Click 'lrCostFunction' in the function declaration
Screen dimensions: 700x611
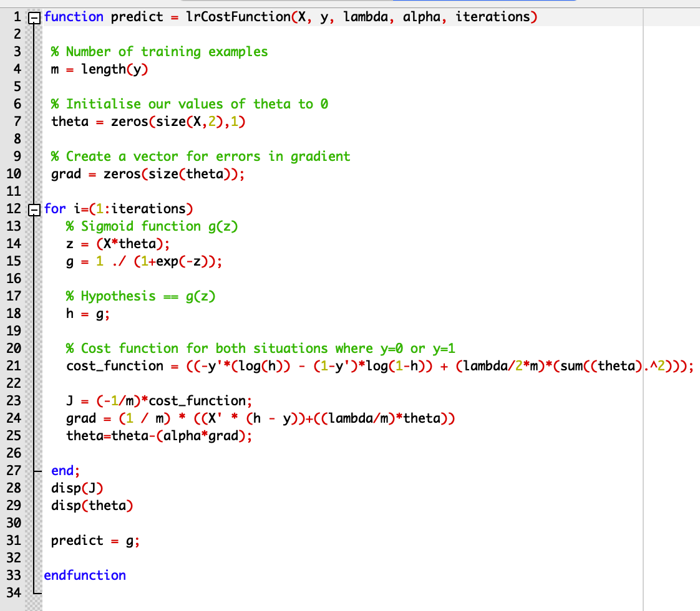(x=238, y=17)
